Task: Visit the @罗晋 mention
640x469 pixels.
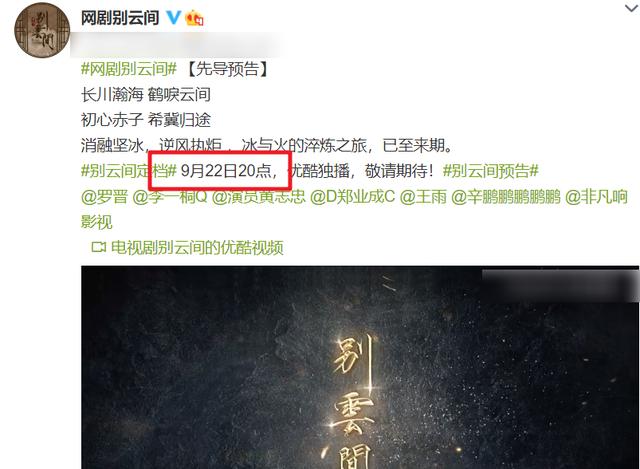Action: click(104, 197)
